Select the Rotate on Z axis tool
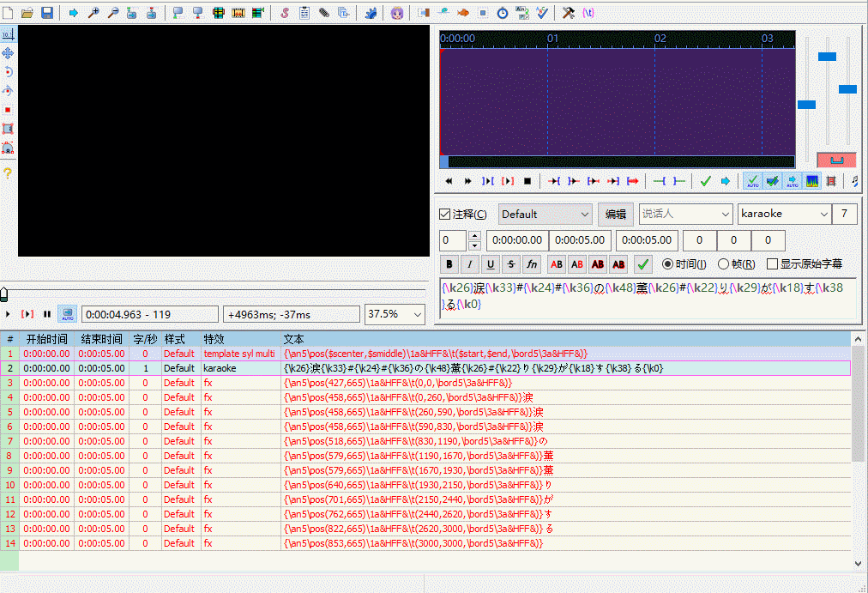This screenshot has width=868, height=593. coord(8,72)
